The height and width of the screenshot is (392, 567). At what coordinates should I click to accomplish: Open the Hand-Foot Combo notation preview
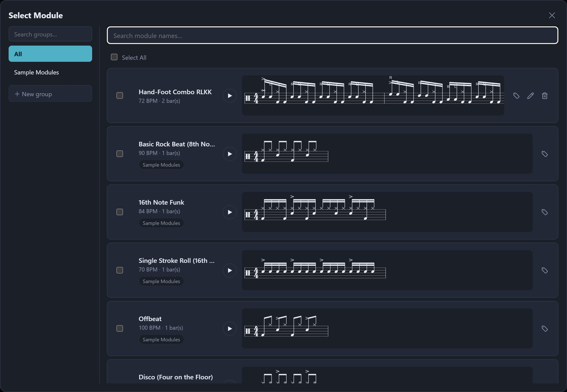(x=373, y=95)
